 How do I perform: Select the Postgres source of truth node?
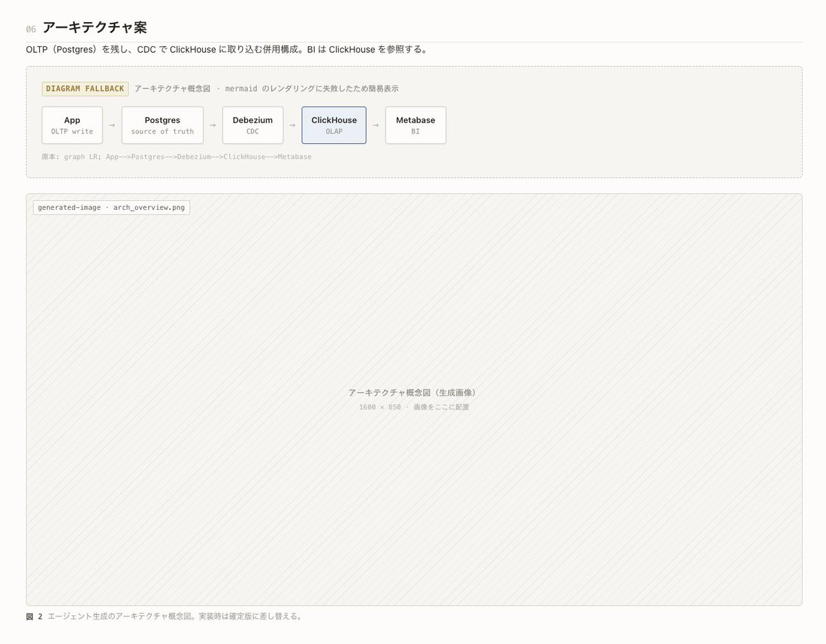point(162,125)
